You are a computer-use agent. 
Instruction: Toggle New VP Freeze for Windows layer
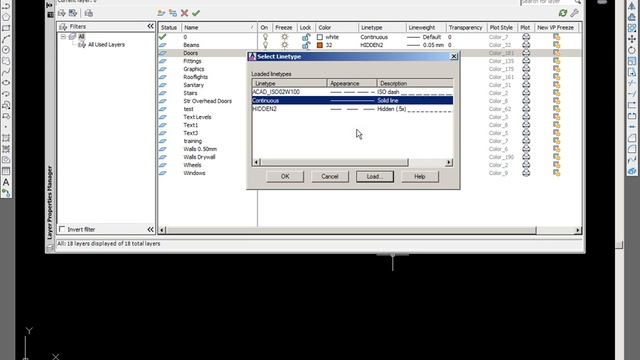[x=556, y=173]
